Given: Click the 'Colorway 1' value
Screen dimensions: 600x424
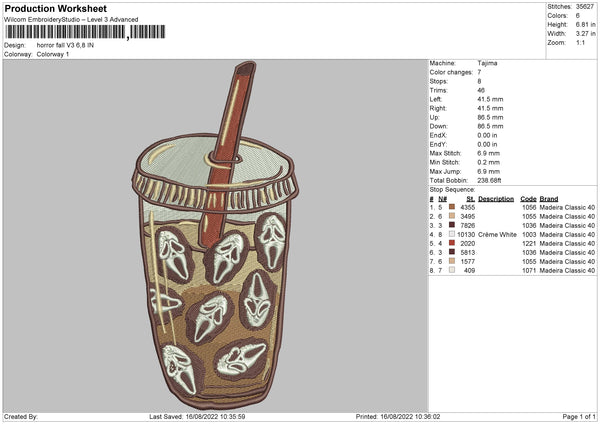Looking at the screenshot, I should 53,54.
